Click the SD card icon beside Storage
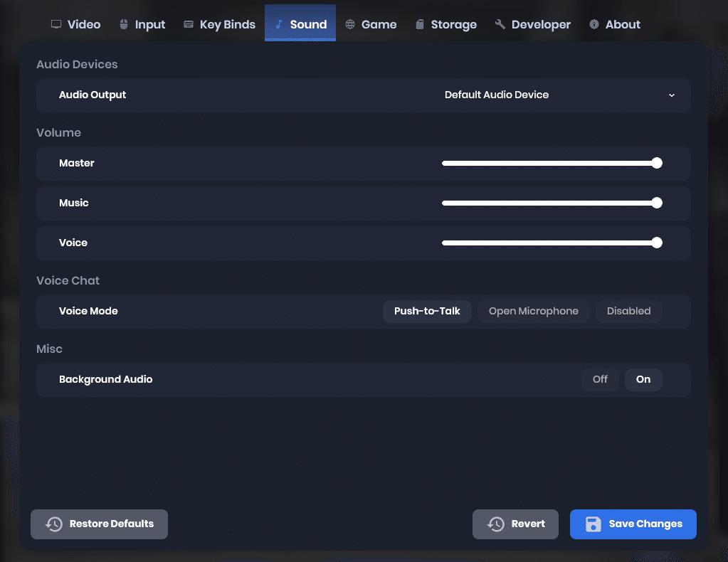The image size is (728, 562). click(x=420, y=24)
